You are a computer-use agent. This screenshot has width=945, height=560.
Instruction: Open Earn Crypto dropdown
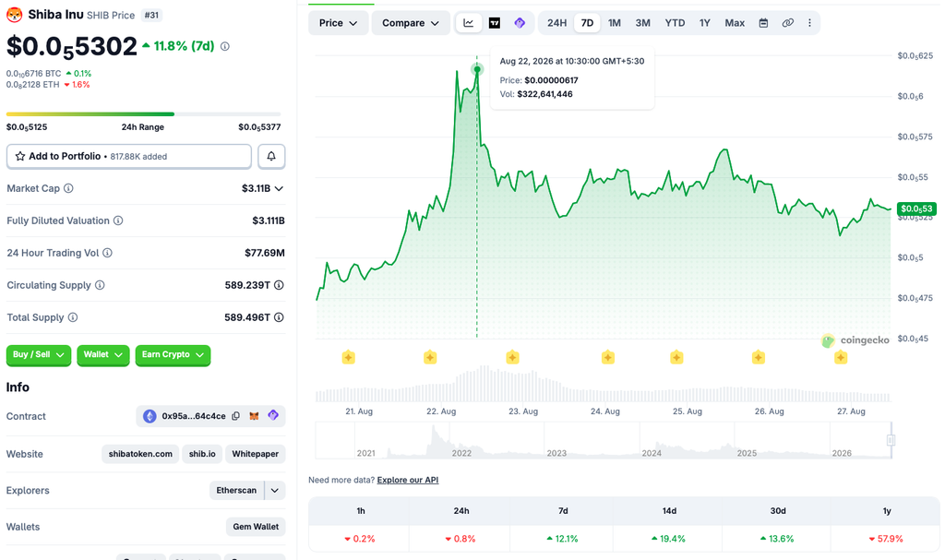(x=173, y=354)
